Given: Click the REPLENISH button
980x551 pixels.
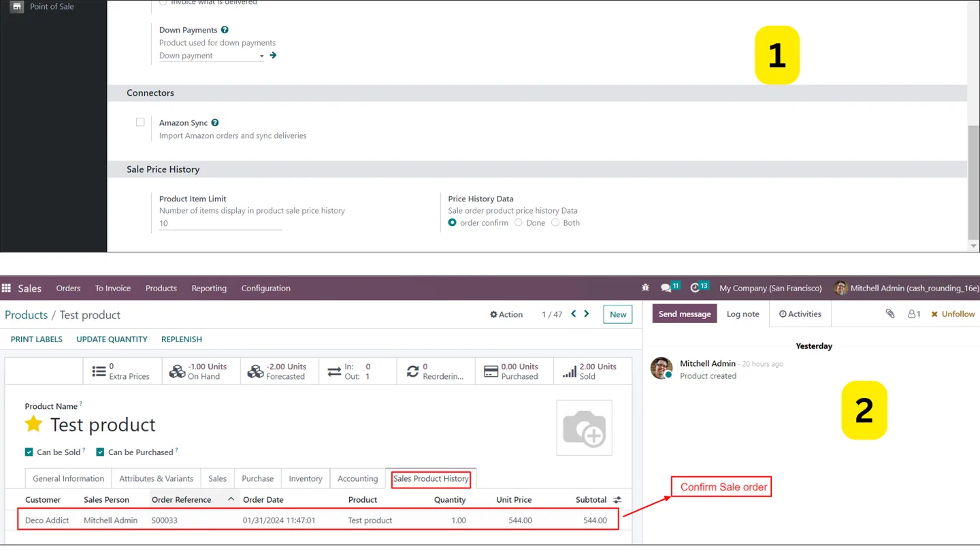Looking at the screenshot, I should pyautogui.click(x=182, y=339).
